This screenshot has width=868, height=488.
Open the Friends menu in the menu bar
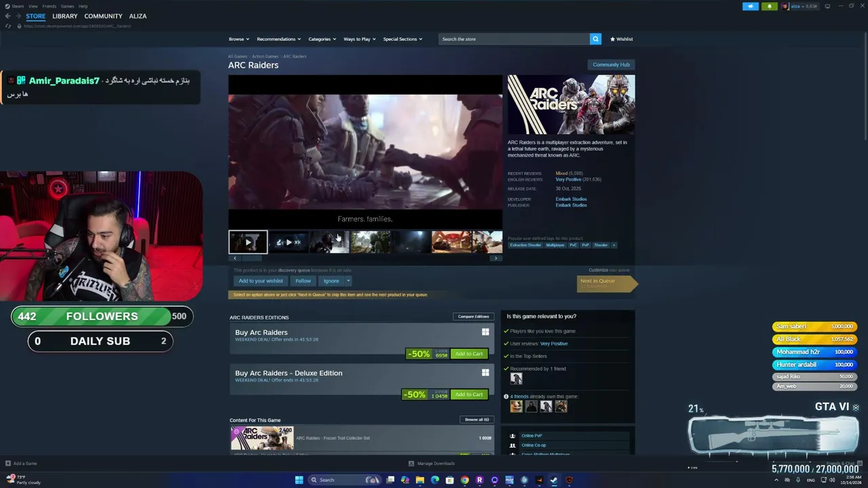pos(50,6)
